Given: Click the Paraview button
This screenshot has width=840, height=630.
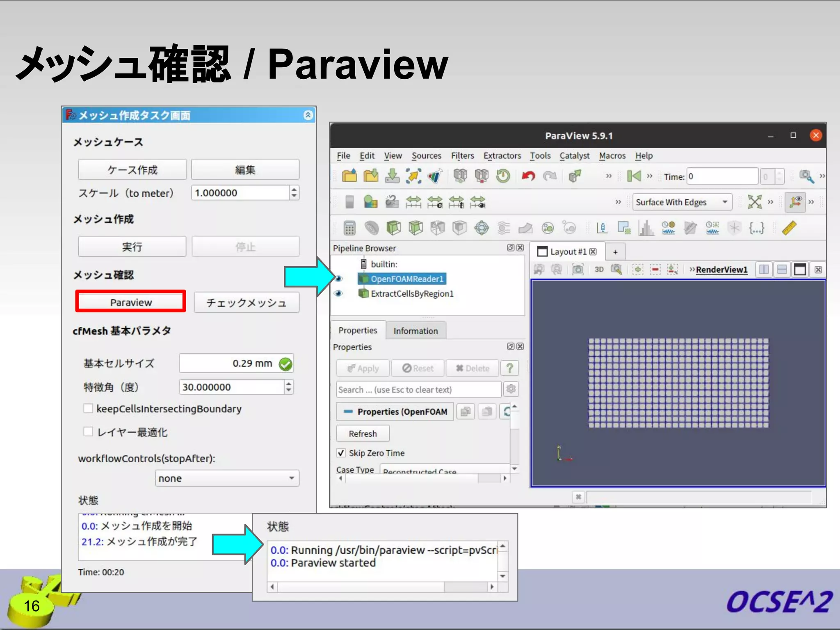Looking at the screenshot, I should [x=131, y=302].
